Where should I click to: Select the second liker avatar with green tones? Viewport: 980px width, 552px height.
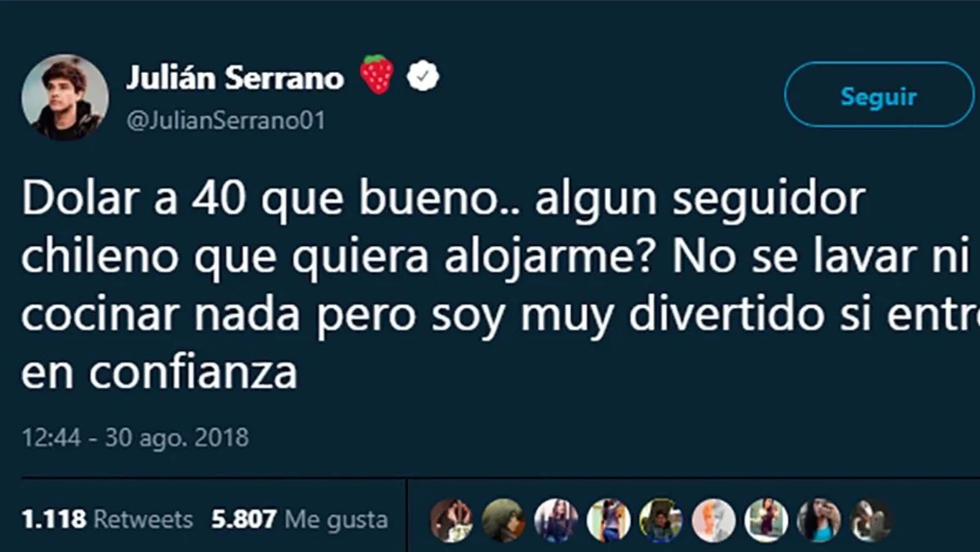point(503,520)
